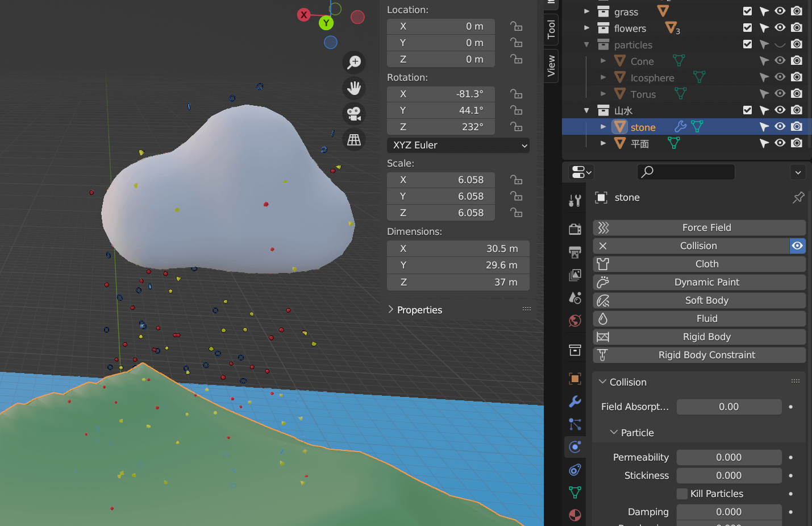Add Rigid Body Constraint physics
This screenshot has height=526, width=812.
click(x=699, y=355)
